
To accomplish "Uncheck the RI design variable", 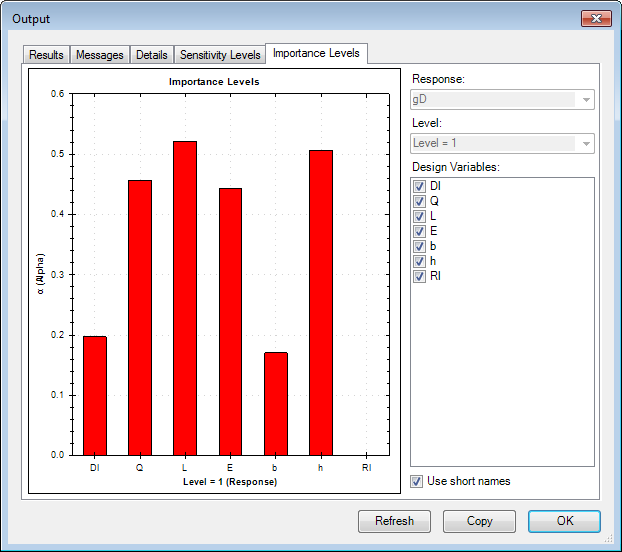I will (420, 276).
